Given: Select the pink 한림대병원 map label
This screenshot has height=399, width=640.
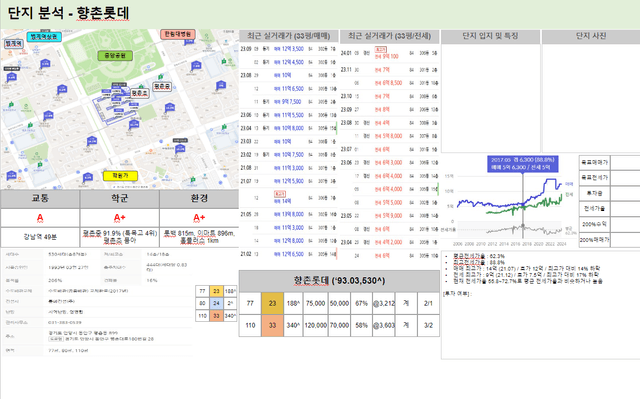Looking at the screenshot, I should click(178, 34).
